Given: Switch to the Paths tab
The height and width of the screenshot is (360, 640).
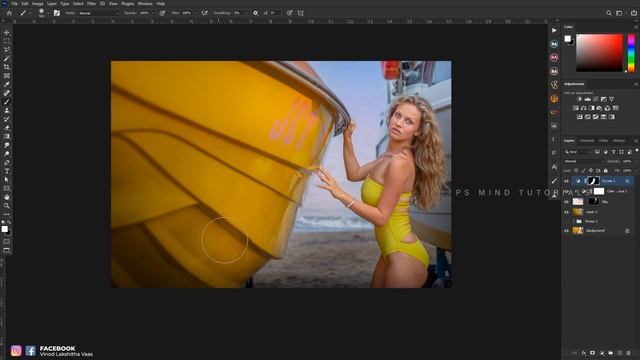Looking at the screenshot, I should click(x=603, y=141).
